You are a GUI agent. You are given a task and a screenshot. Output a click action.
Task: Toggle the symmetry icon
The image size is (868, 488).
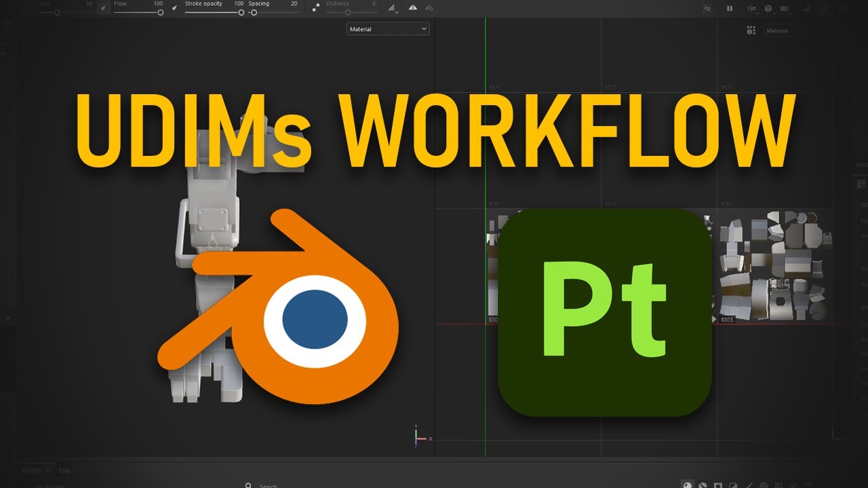click(412, 8)
